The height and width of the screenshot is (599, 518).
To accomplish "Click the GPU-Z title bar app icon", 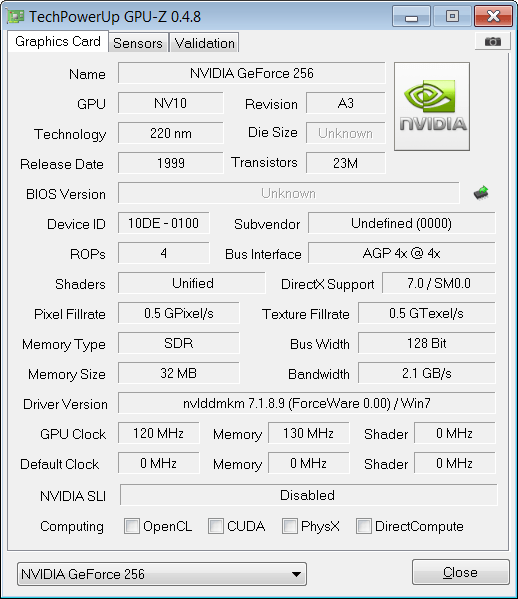I will pos(16,16).
